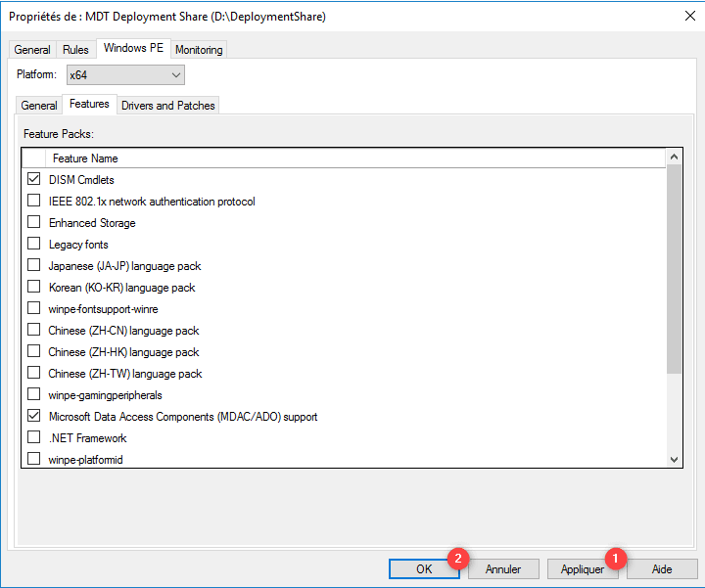Open the General sub-tab under Platform
This screenshot has height=588, width=705.
(x=39, y=106)
